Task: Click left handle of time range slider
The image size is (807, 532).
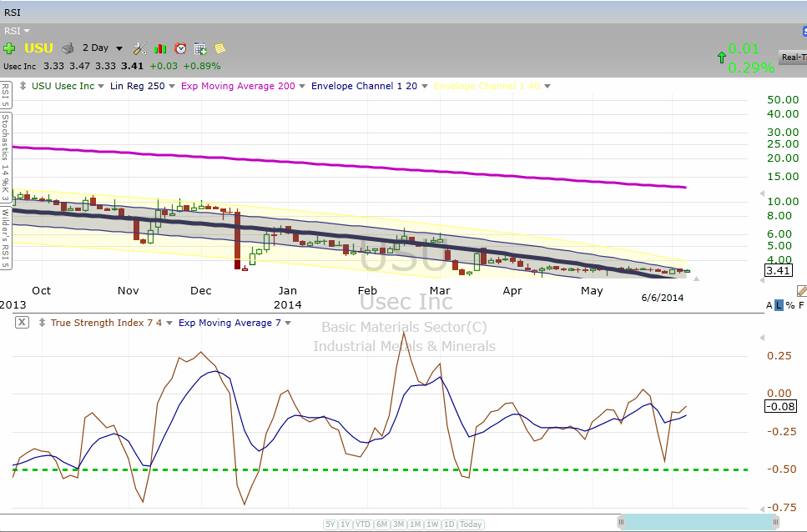Action: click(x=621, y=522)
